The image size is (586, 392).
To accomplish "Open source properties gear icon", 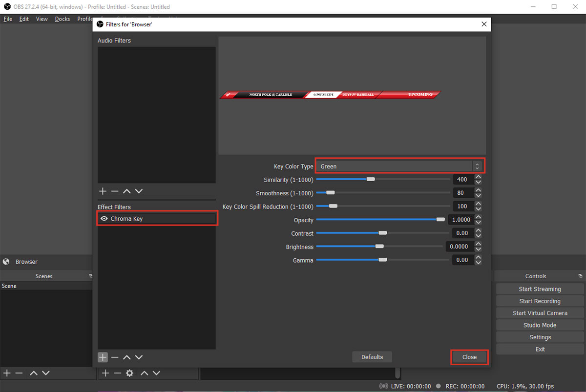I will click(129, 373).
